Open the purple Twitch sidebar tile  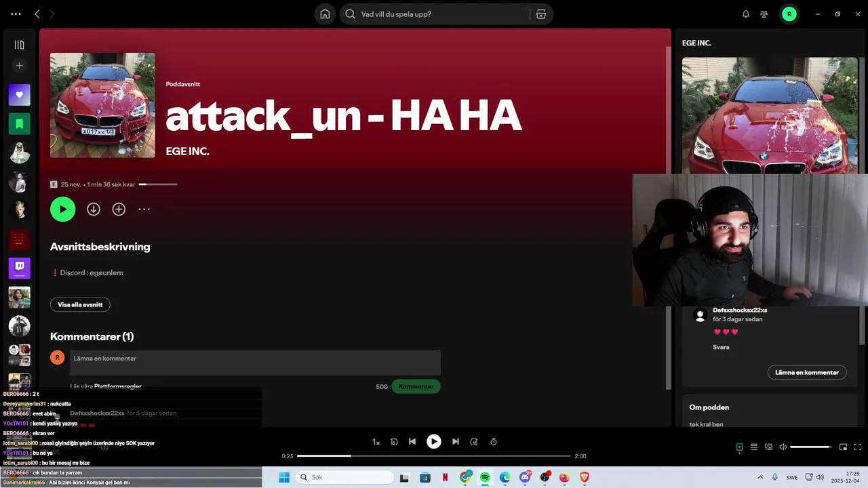point(19,268)
